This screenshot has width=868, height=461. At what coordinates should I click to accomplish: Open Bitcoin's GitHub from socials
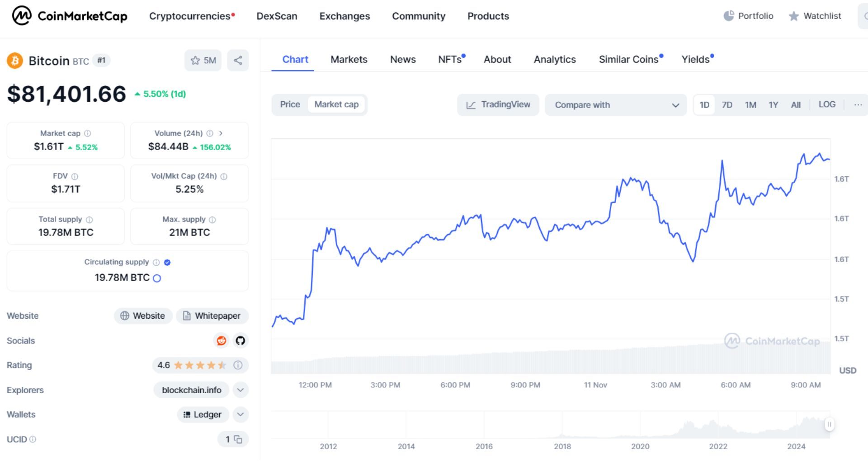[x=241, y=341]
